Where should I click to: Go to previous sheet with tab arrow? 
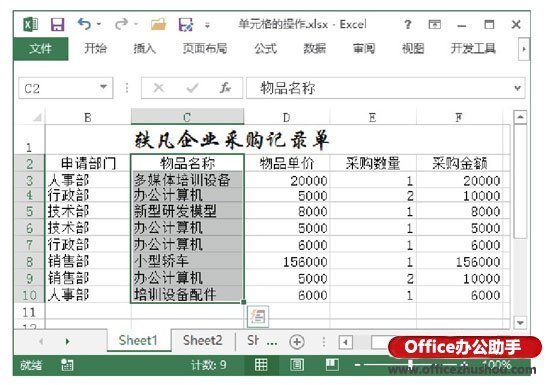point(41,341)
